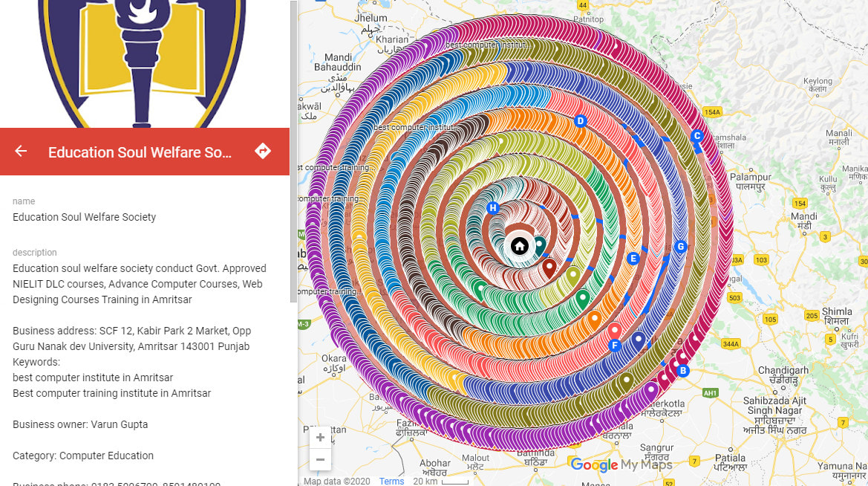Click blue route marker H
The image size is (868, 486).
point(493,208)
